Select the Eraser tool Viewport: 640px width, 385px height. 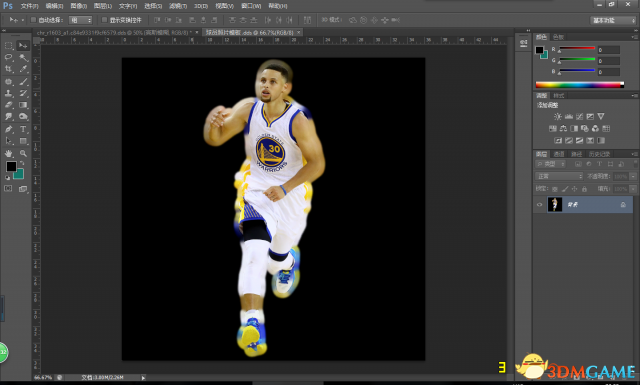(x=9, y=105)
